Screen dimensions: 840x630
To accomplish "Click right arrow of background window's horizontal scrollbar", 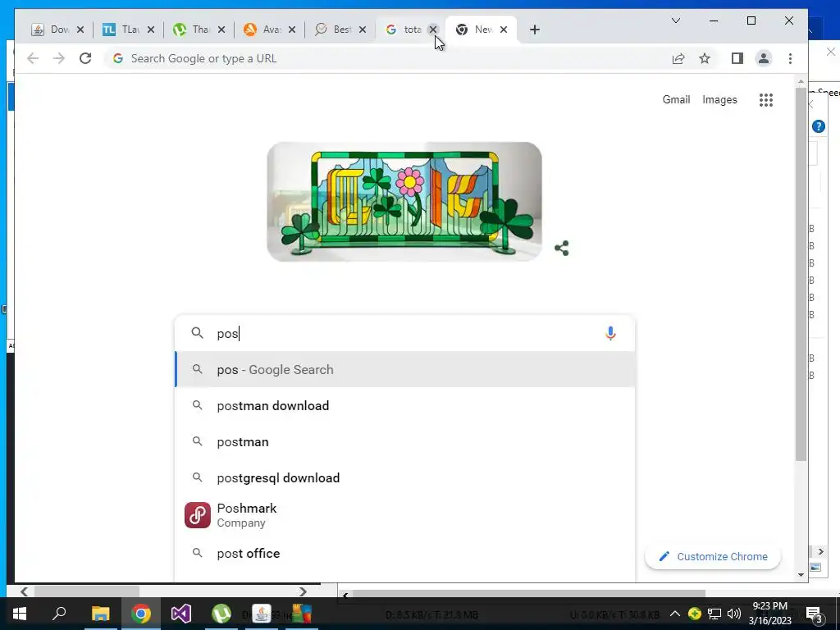I will [303, 591].
